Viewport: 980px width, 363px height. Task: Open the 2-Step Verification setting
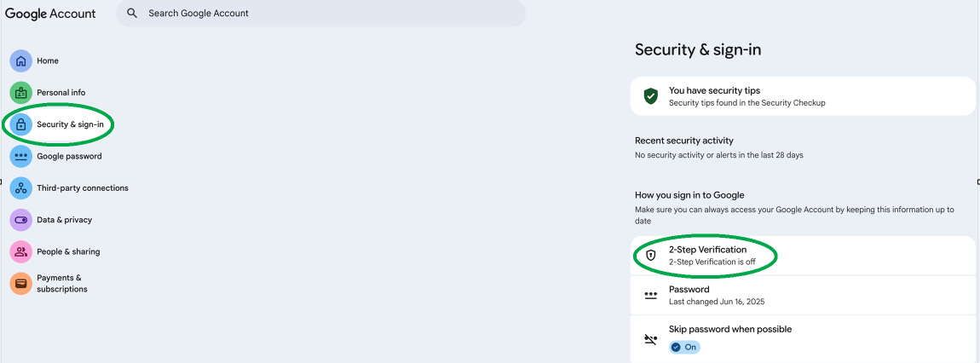point(707,255)
